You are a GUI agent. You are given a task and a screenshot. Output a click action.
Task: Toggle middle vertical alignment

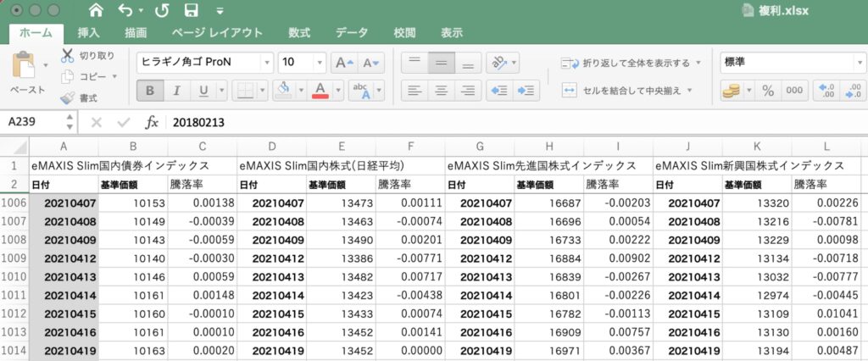click(441, 63)
